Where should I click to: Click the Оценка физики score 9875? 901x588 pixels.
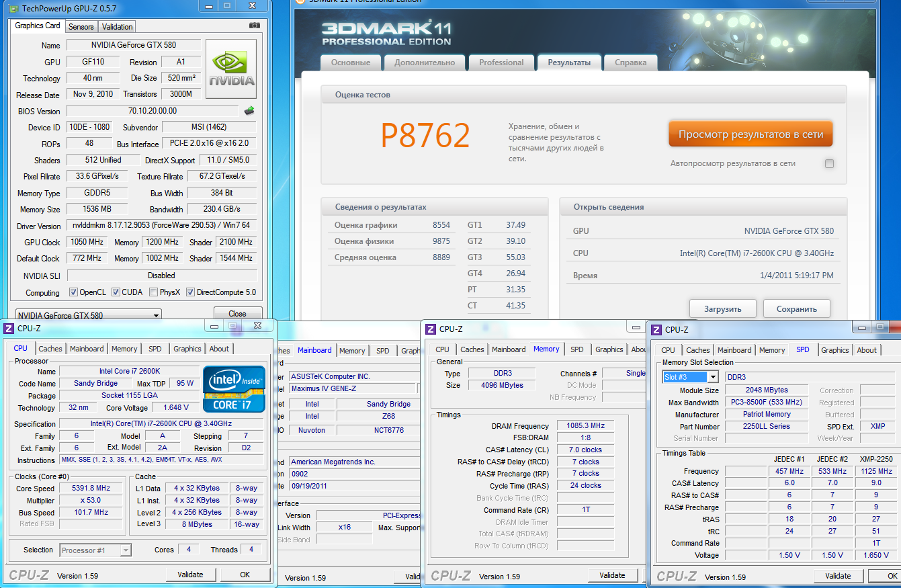tap(441, 241)
